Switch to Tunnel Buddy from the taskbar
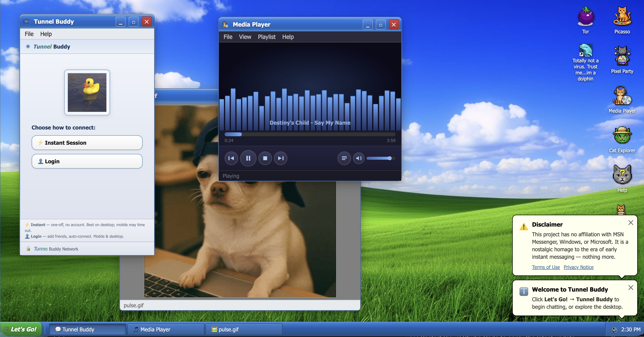 coord(87,329)
